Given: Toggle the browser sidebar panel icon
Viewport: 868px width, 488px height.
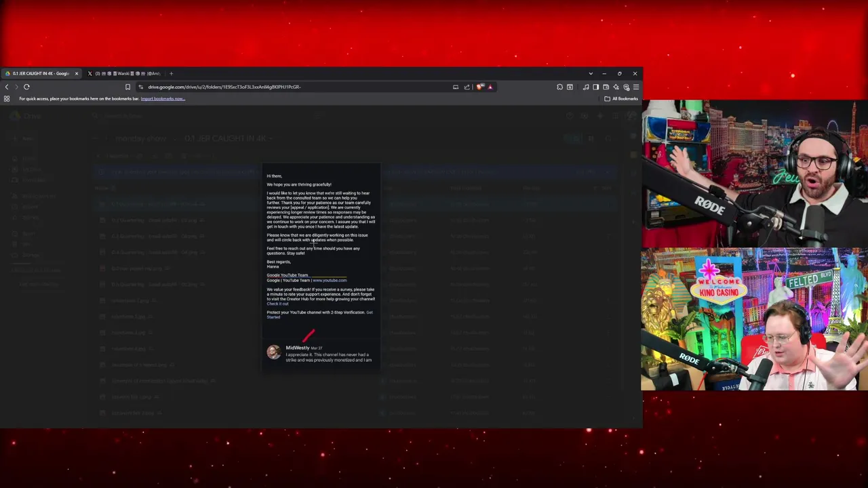Looking at the screenshot, I should 595,87.
